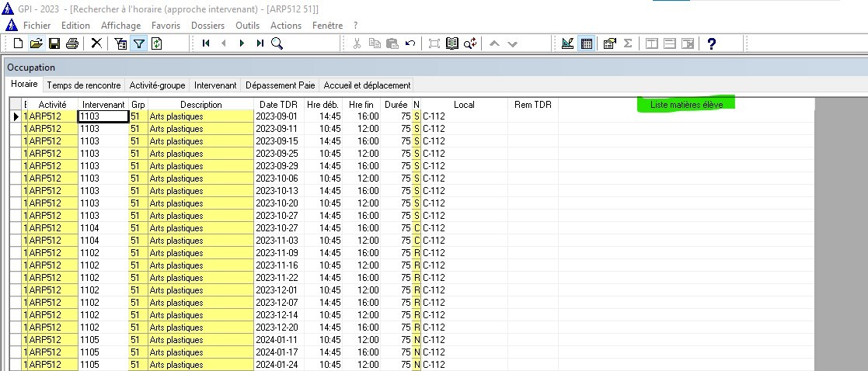Save using the floppy disk icon
Viewport: 868px width, 371px height.
point(54,43)
